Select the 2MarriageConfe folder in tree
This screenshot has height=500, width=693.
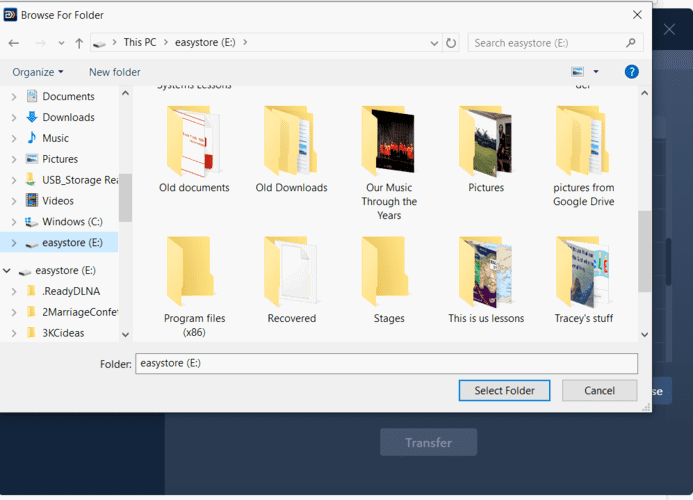pos(80,312)
